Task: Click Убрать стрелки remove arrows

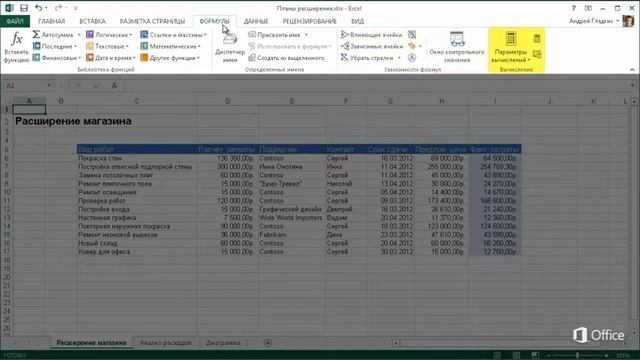Action: click(x=367, y=58)
